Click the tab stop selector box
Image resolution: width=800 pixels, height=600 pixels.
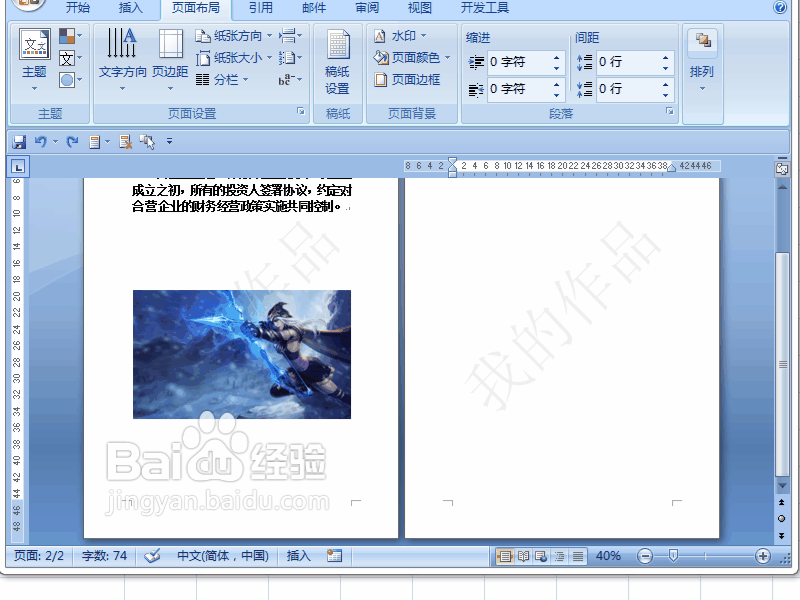pyautogui.click(x=18, y=167)
